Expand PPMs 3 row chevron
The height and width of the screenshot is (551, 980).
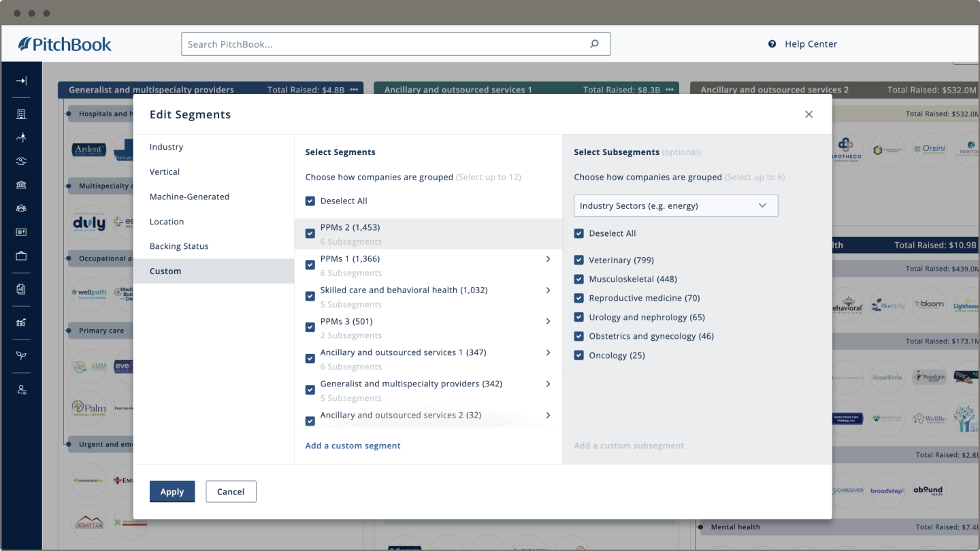pyautogui.click(x=548, y=322)
